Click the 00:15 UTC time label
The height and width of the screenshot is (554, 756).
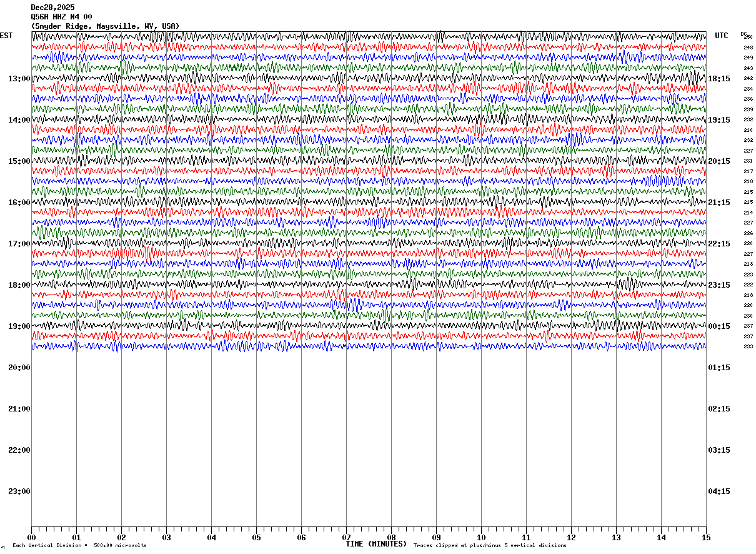click(x=719, y=326)
